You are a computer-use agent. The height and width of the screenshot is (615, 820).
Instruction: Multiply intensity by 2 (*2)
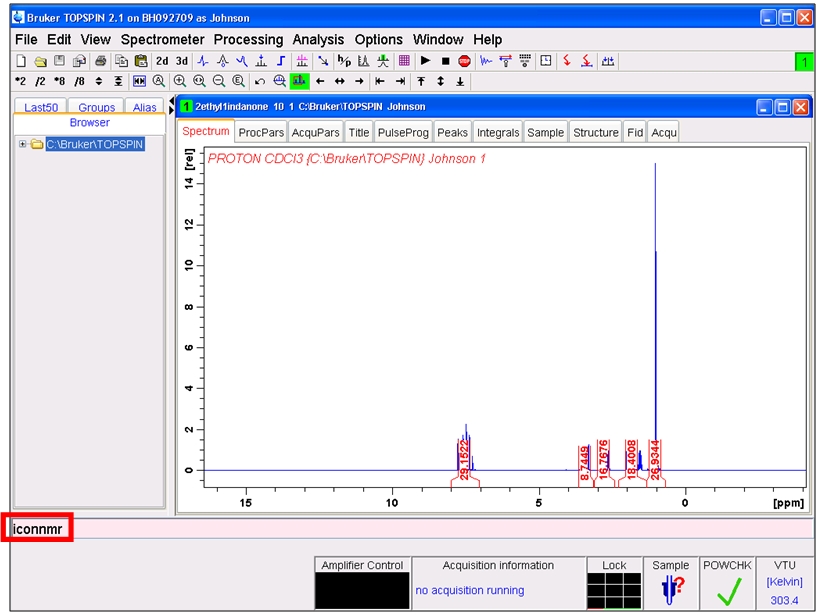20,81
